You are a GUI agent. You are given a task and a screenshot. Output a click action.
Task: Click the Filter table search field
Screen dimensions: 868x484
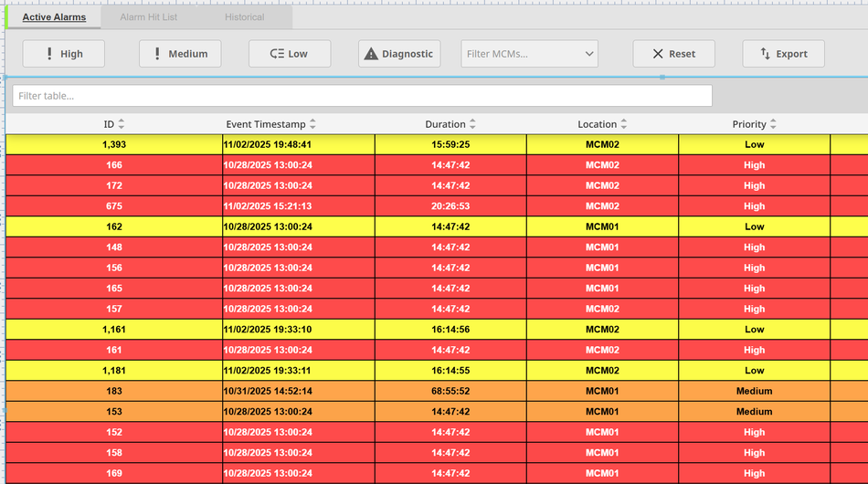(x=362, y=96)
